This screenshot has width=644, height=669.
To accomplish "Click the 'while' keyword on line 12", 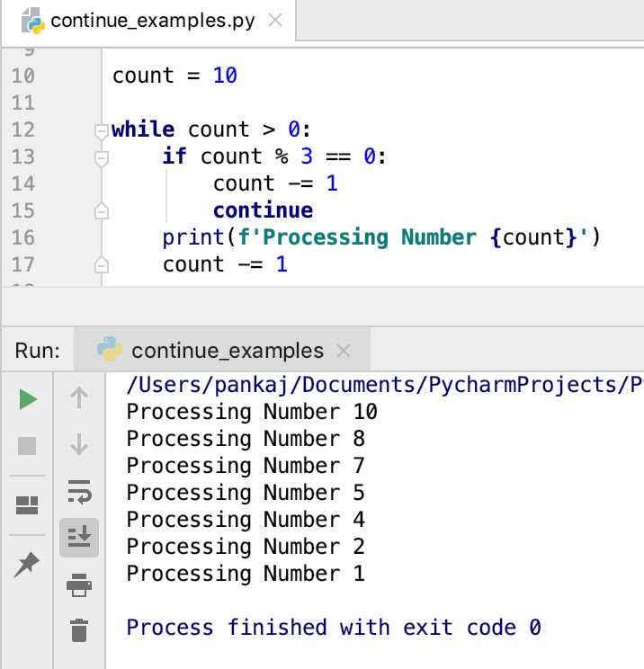I will (x=143, y=129).
